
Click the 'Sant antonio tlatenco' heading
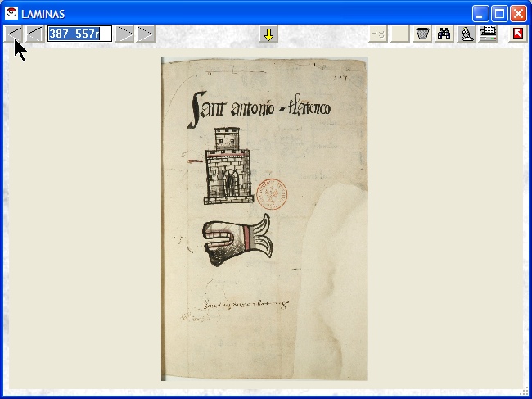coord(260,110)
